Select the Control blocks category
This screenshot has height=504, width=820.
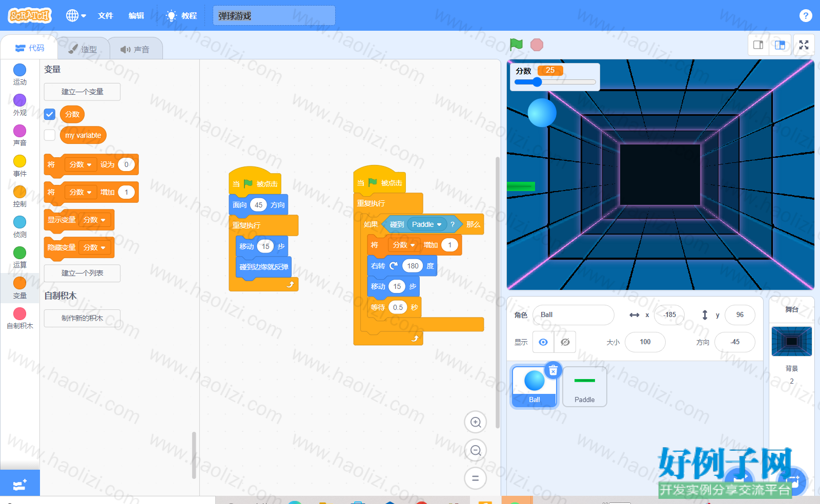pyautogui.click(x=20, y=196)
